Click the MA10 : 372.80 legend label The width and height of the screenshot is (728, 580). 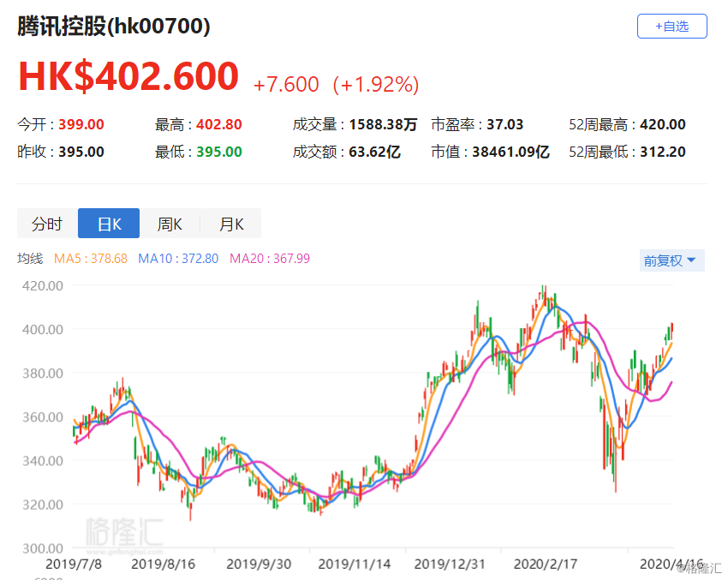click(x=178, y=258)
